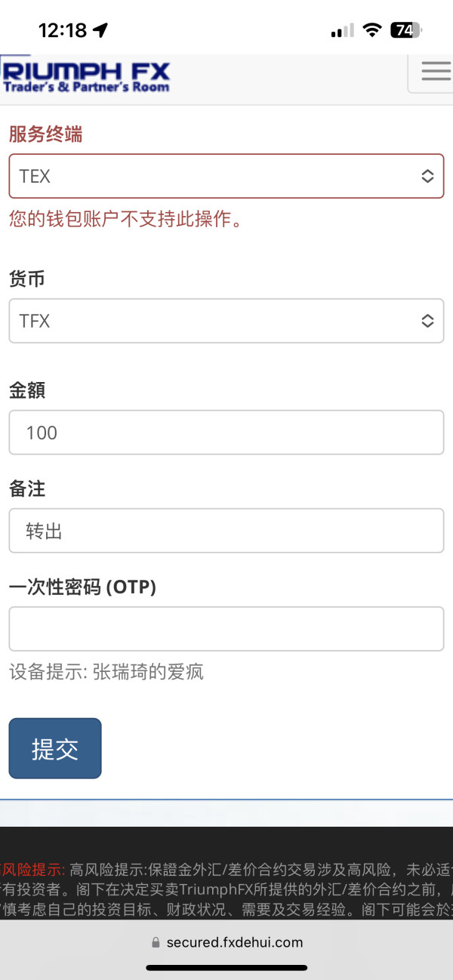Tap the 12:18 clock display
Screen dimensions: 453x980
pyautogui.click(x=62, y=30)
